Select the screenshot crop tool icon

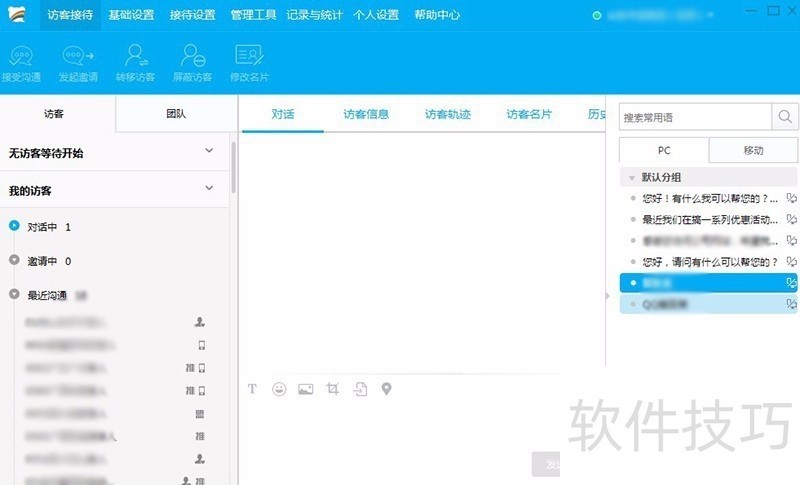(333, 389)
